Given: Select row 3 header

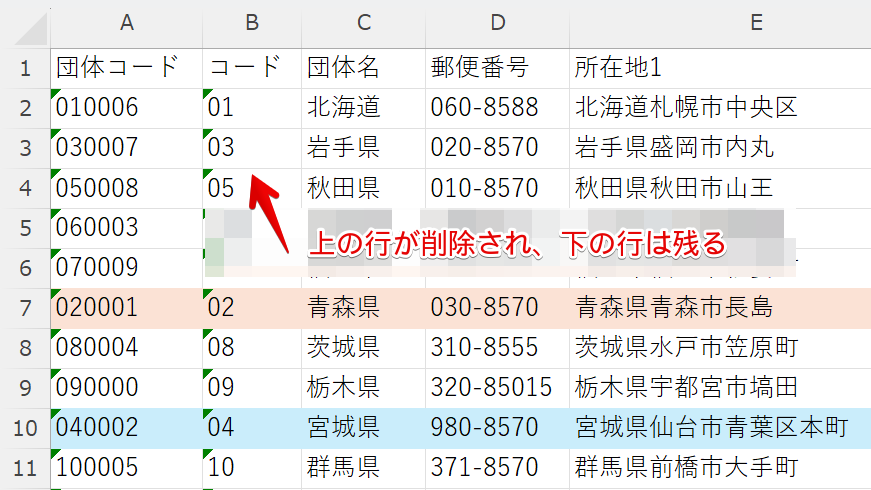Looking at the screenshot, I should (25, 149).
